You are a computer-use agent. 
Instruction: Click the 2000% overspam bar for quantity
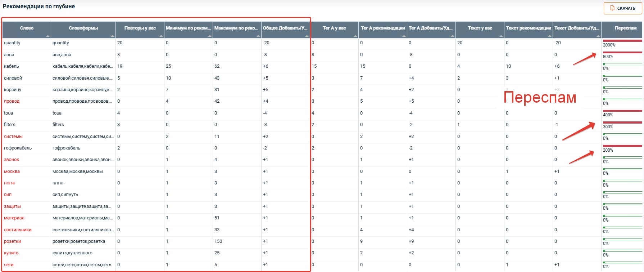tap(622, 41)
